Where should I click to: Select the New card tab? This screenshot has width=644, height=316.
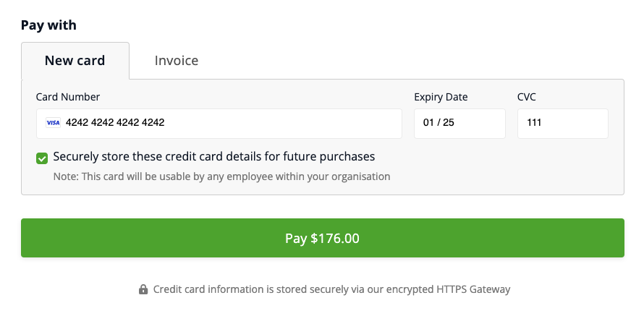point(75,61)
